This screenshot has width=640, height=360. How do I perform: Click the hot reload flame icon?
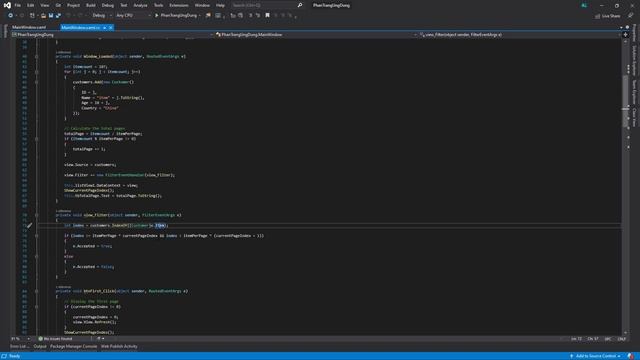point(208,16)
